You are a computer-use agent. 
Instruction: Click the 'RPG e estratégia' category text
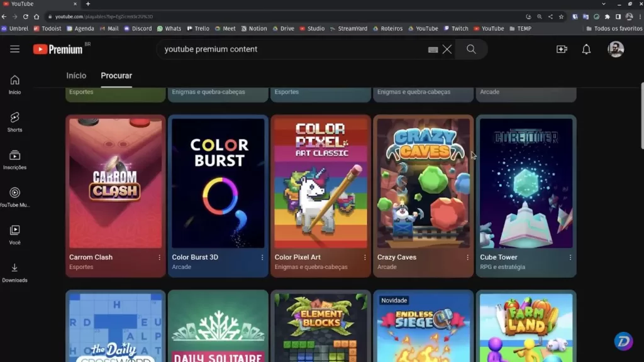click(x=502, y=267)
